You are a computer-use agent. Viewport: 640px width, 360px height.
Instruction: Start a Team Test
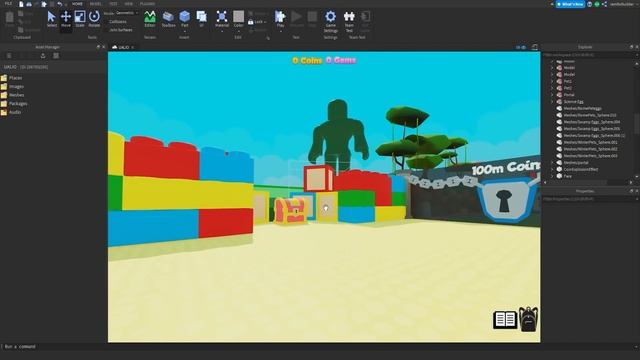pos(349,21)
